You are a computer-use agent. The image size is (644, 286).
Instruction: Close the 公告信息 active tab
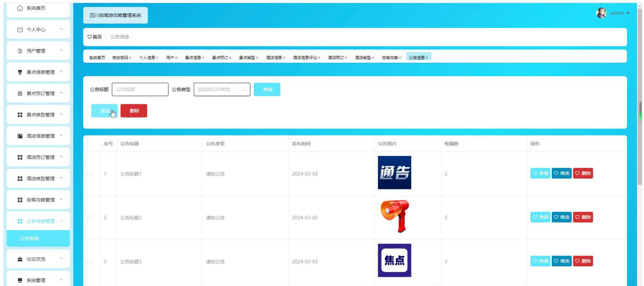427,58
